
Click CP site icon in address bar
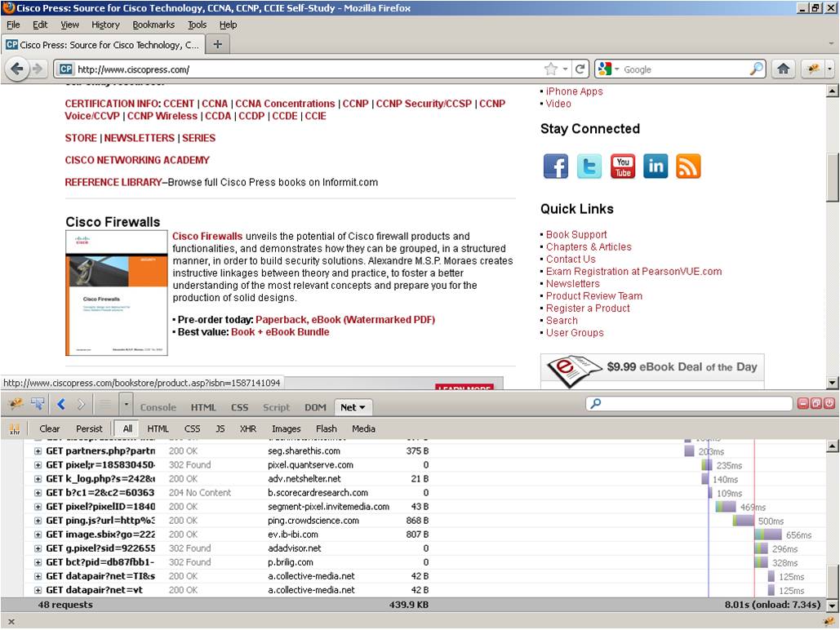66,69
